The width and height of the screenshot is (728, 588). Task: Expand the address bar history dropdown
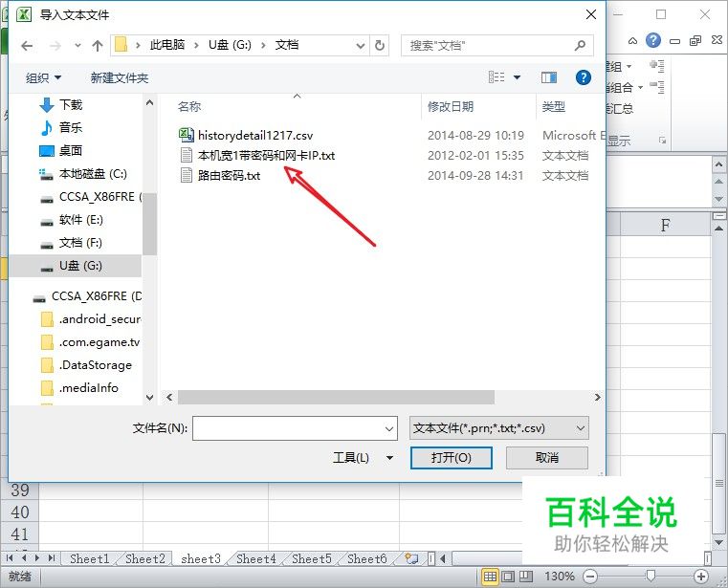pyautogui.click(x=361, y=46)
